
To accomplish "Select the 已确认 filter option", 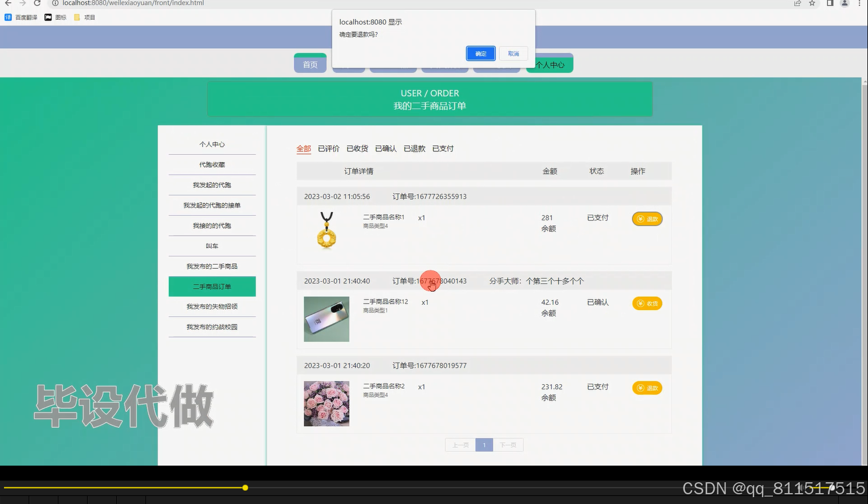I will click(385, 148).
